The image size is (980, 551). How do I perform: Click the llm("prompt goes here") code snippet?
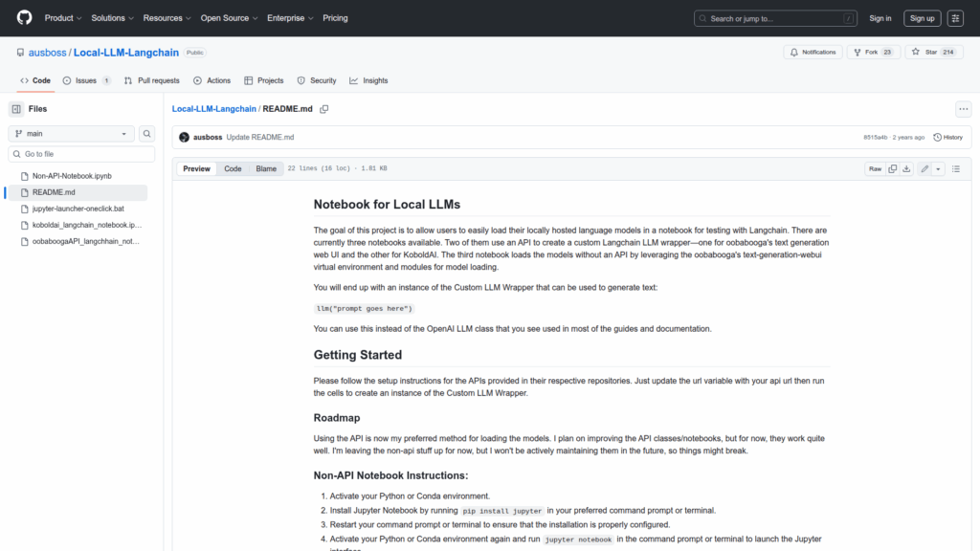(364, 309)
